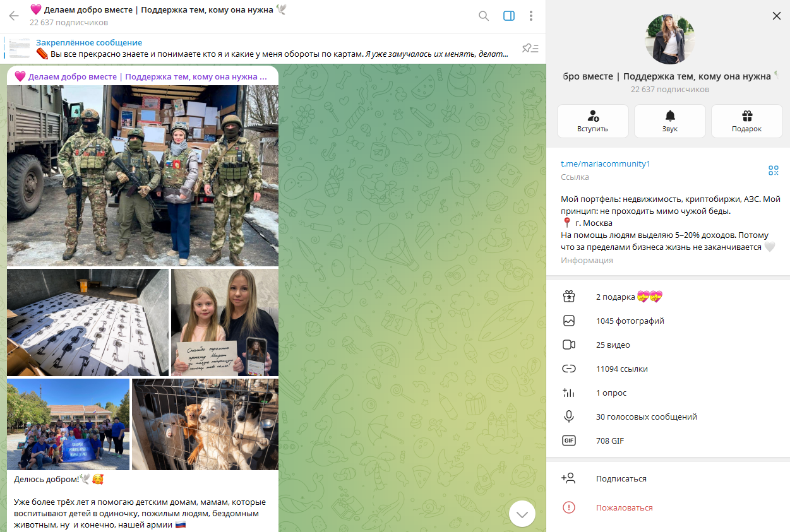790x532 pixels.
Task: View 25 видео shared videos
Action: (x=668, y=345)
